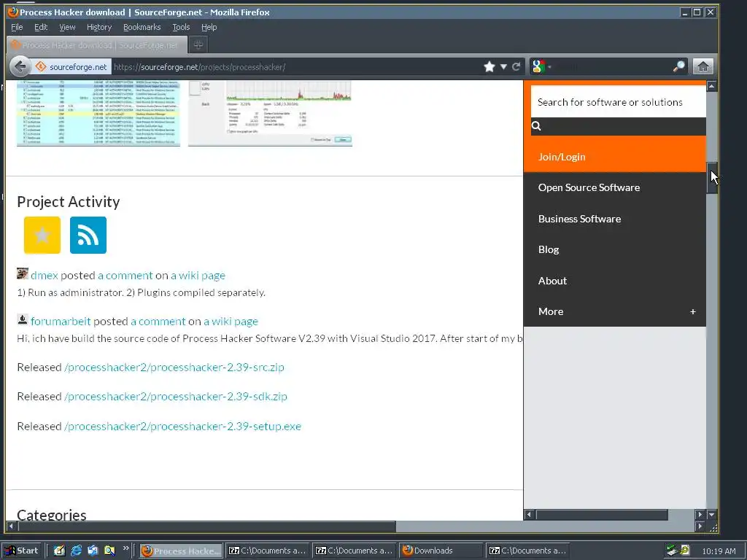Click the search magnifier icon in sidebar

(x=536, y=125)
